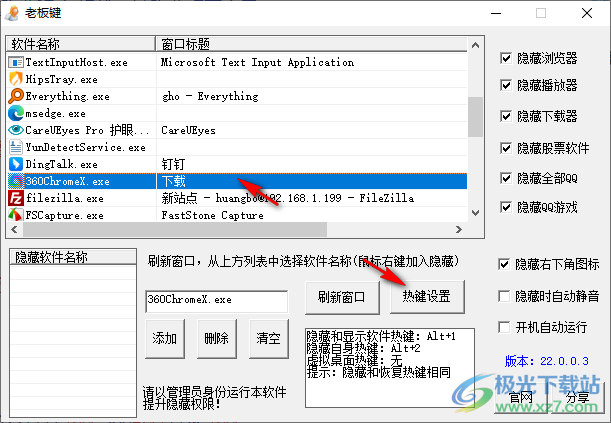The image size is (611, 423).
Task: Click the software name input field
Action: [217, 301]
